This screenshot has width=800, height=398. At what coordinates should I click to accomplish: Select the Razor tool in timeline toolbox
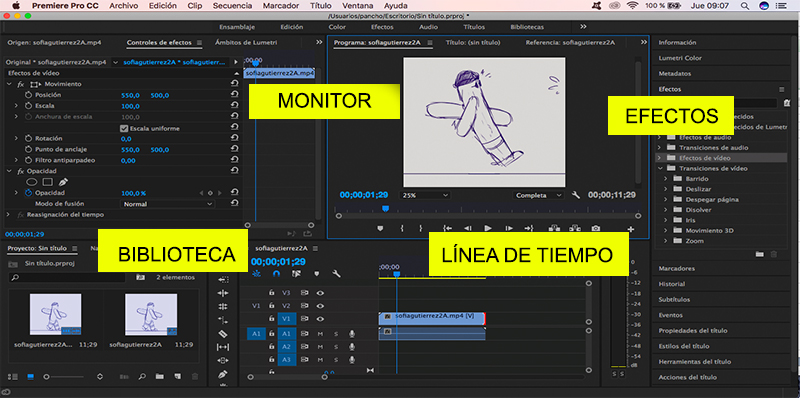click(x=222, y=334)
